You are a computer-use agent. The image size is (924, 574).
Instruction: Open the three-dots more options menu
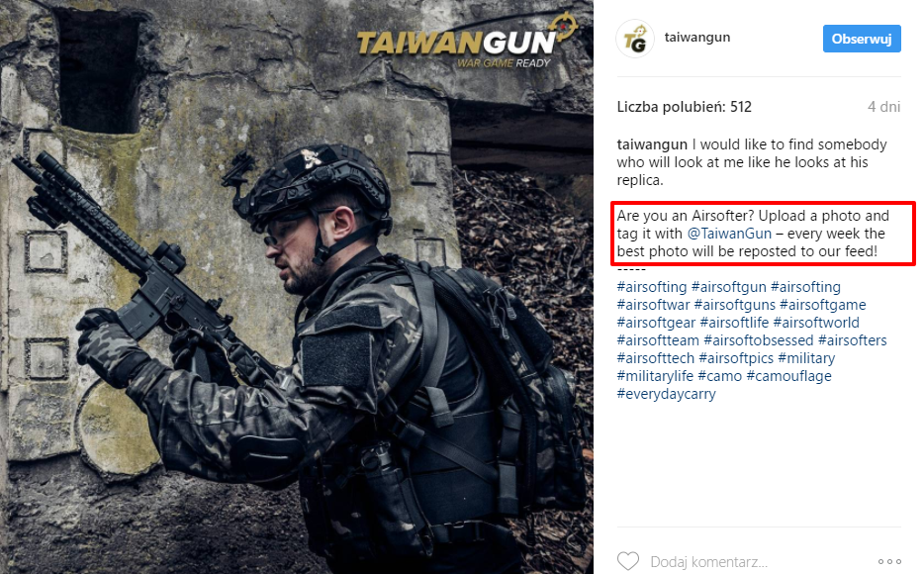[x=889, y=561]
